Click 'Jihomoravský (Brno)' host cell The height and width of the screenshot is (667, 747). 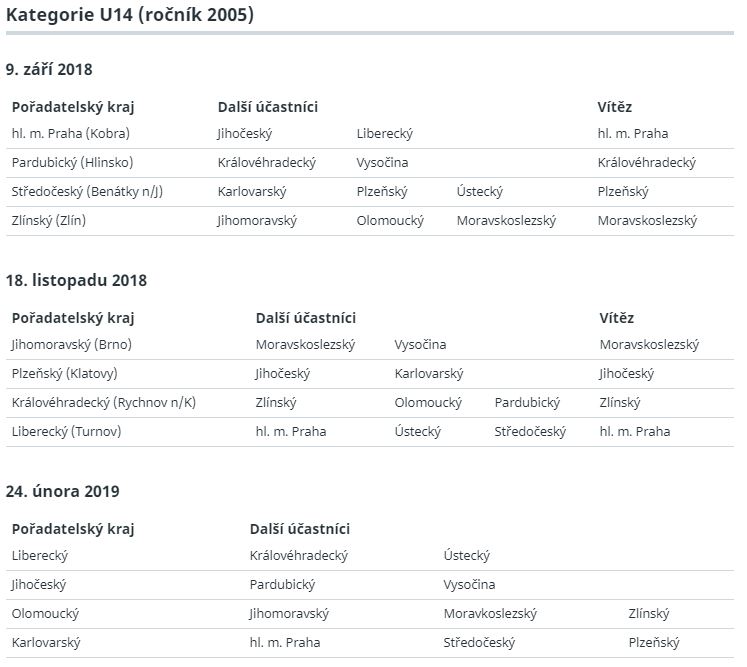[71, 344]
